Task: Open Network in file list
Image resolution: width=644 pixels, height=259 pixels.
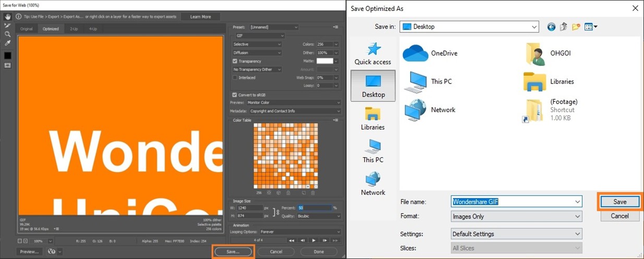Action: (431, 110)
